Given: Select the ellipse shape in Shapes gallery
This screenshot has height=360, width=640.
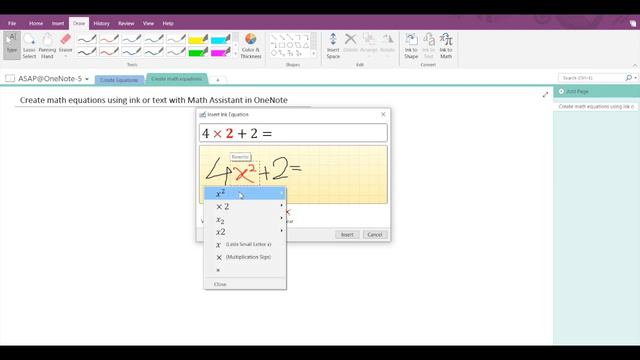Looking at the screenshot, I should pyautogui.click(x=290, y=45).
